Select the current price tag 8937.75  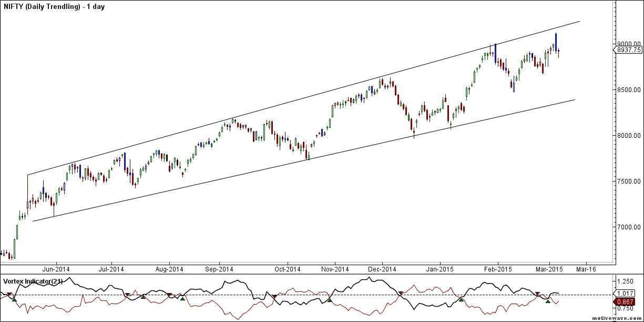coord(628,50)
